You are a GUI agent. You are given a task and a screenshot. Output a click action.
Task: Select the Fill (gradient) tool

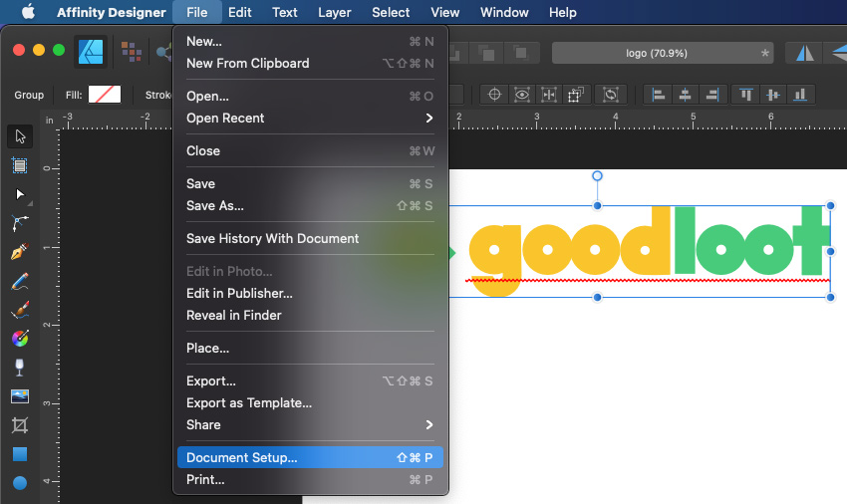click(x=20, y=339)
